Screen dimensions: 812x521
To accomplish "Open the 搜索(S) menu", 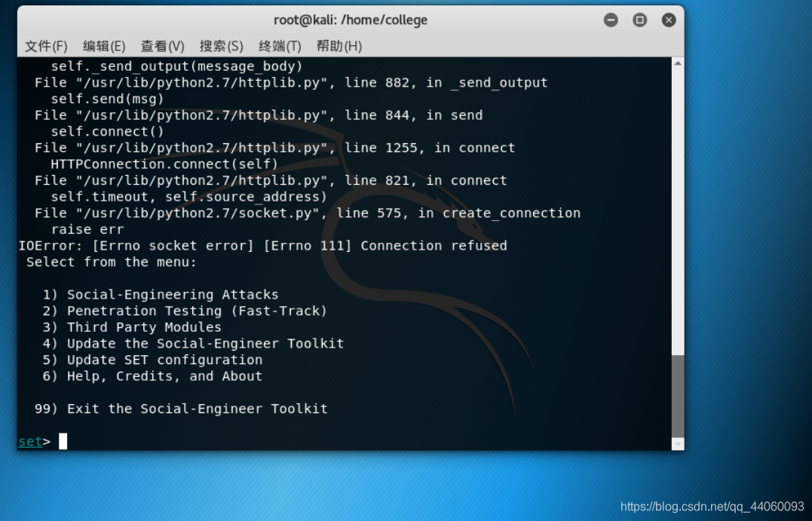I will (x=222, y=46).
